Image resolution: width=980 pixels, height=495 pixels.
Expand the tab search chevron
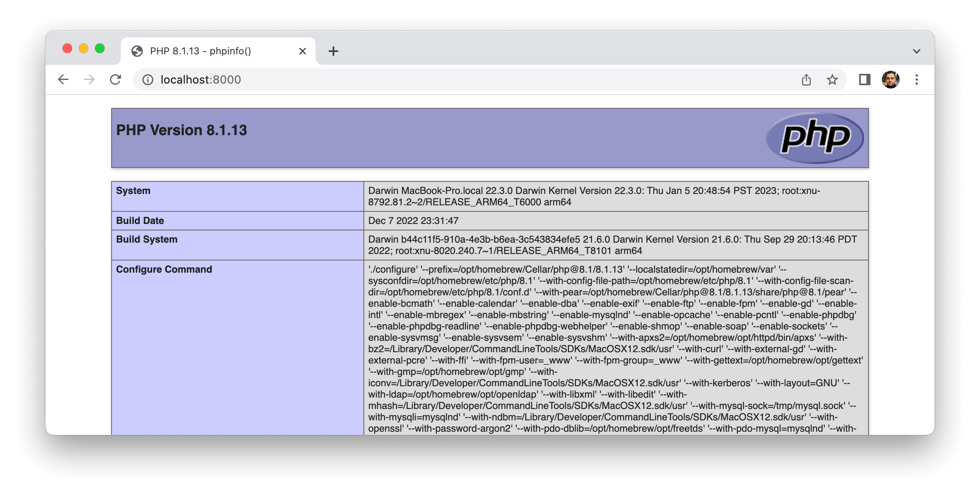(917, 51)
